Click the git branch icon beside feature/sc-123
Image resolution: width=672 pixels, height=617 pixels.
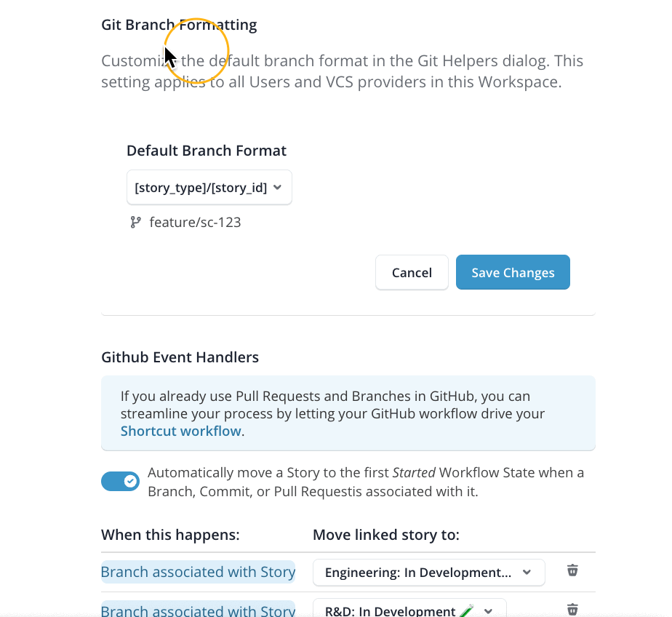tap(135, 223)
